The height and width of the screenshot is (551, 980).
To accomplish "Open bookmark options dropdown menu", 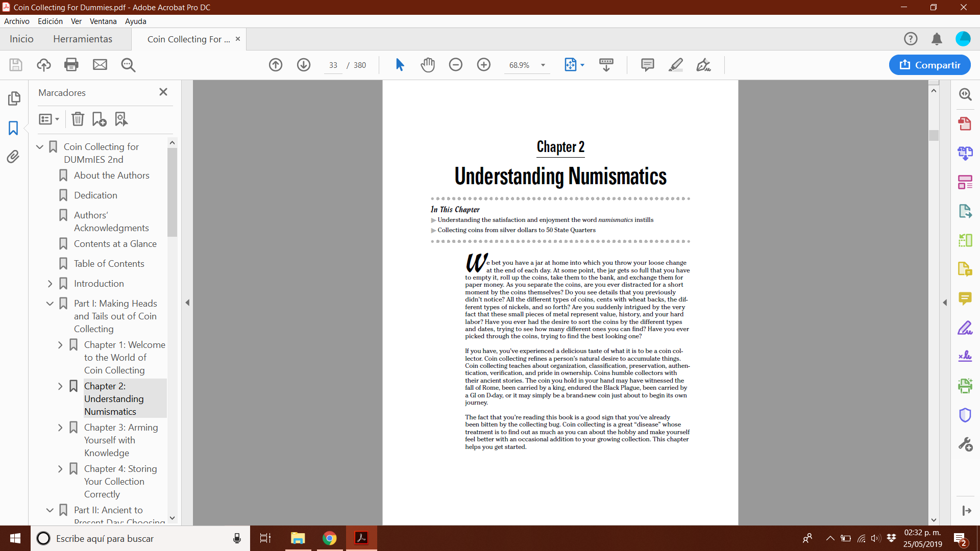I will coord(49,119).
